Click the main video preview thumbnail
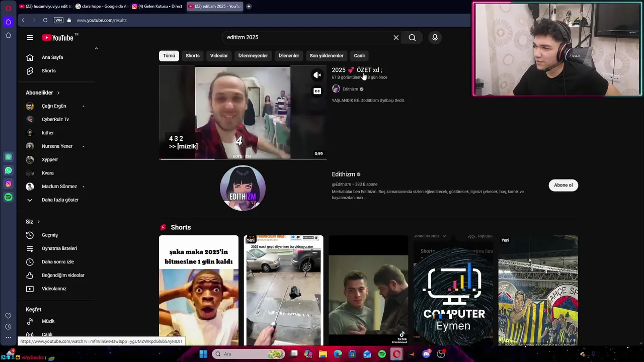Screen dimensions: 644x362 (243, 113)
